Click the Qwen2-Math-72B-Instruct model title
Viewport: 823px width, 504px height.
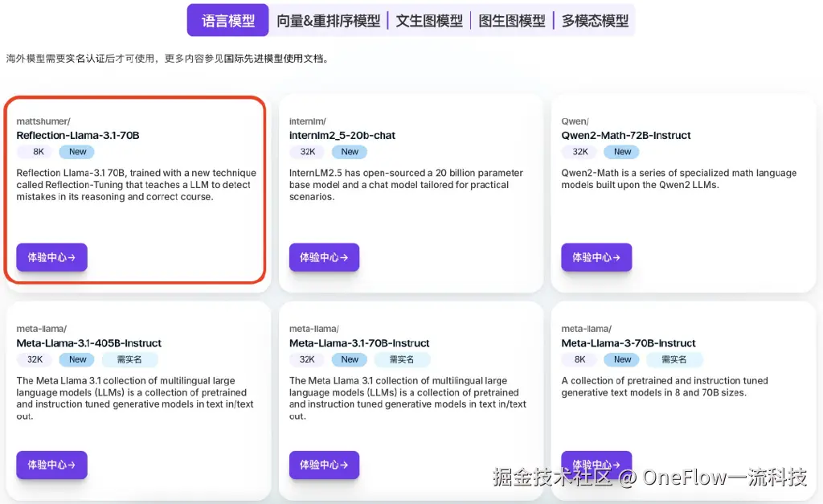pos(625,136)
